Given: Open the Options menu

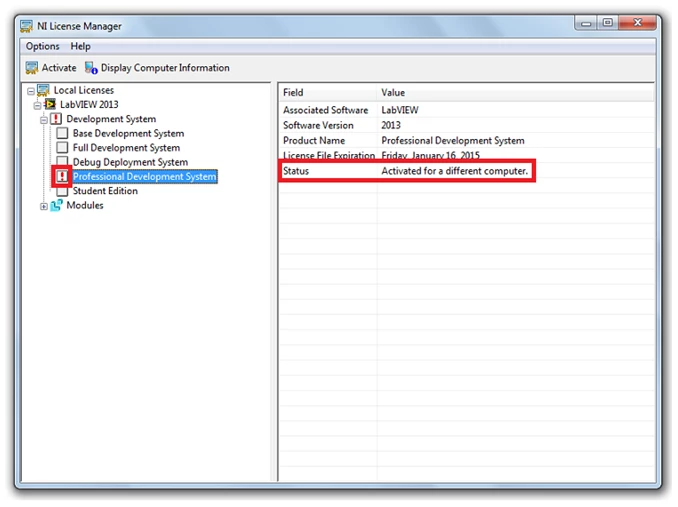Looking at the screenshot, I should 42,46.
